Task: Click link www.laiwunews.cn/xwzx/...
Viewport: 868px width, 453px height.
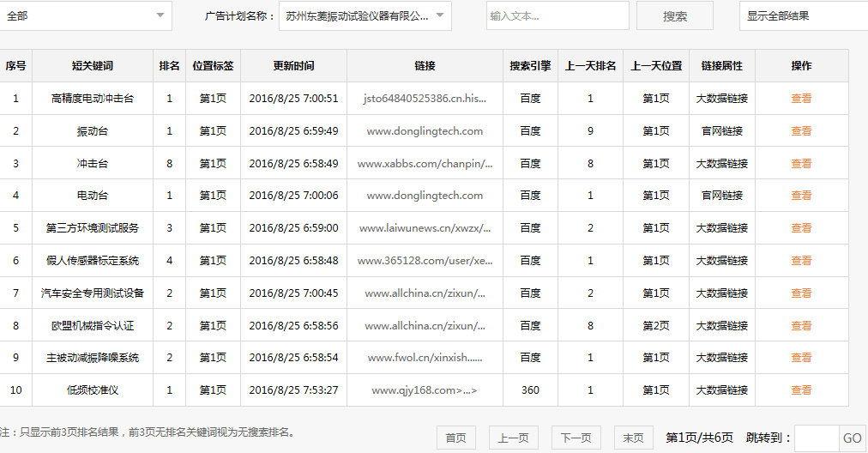Action: click(x=425, y=228)
